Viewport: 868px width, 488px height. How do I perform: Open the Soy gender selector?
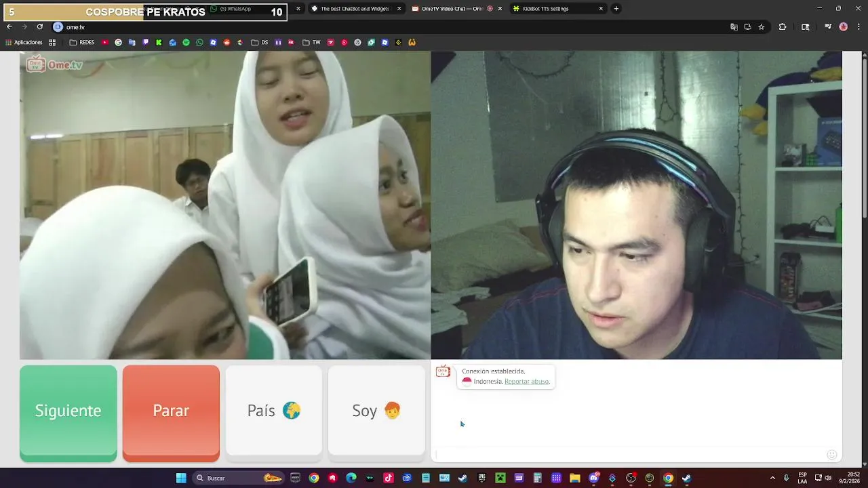(x=376, y=411)
